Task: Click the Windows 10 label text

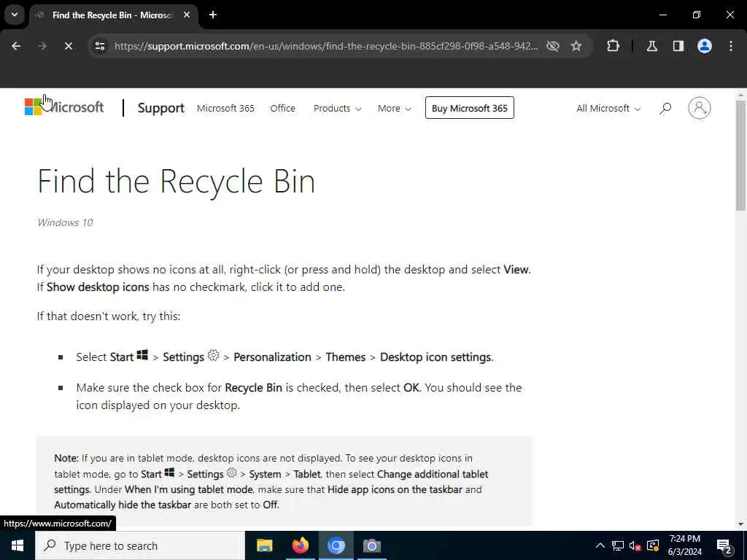Action: point(65,222)
